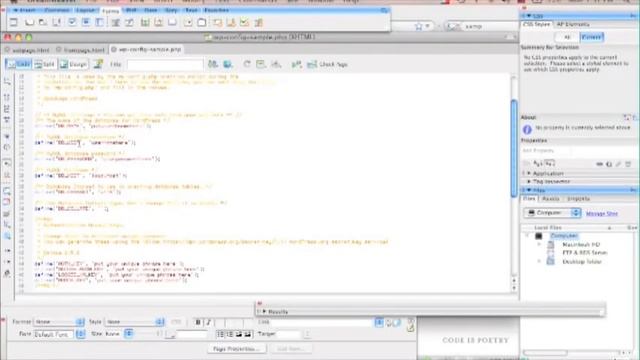Switch to Code view
640x360 pixels.
[19, 64]
